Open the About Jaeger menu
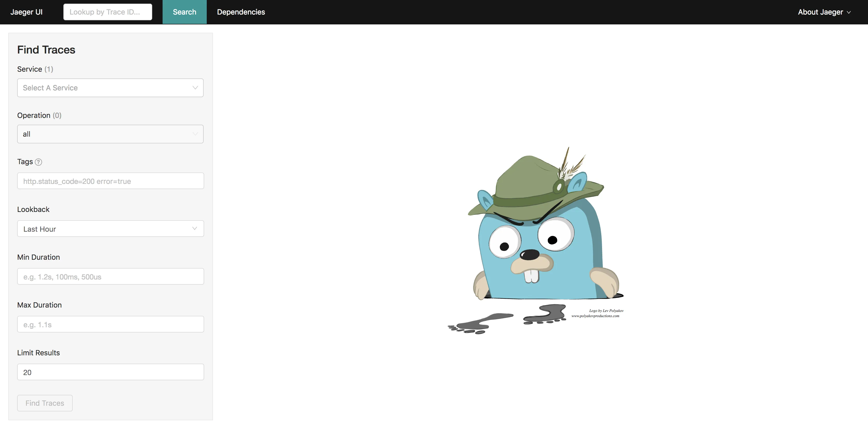This screenshot has width=868, height=440. (x=820, y=12)
